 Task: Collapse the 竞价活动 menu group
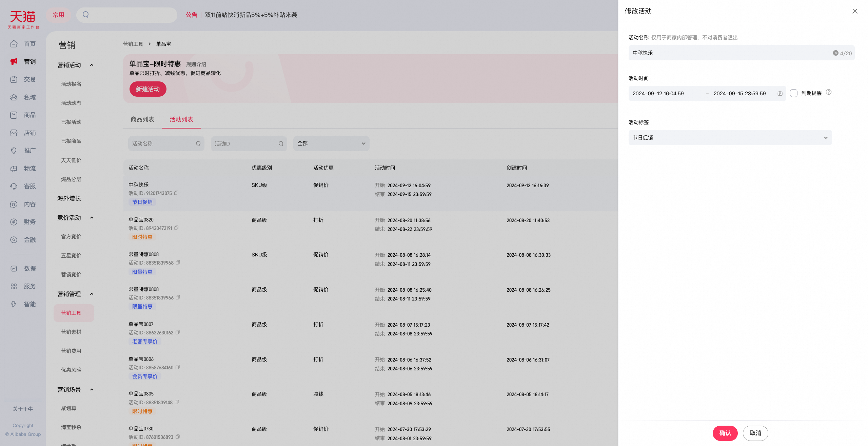(92, 218)
